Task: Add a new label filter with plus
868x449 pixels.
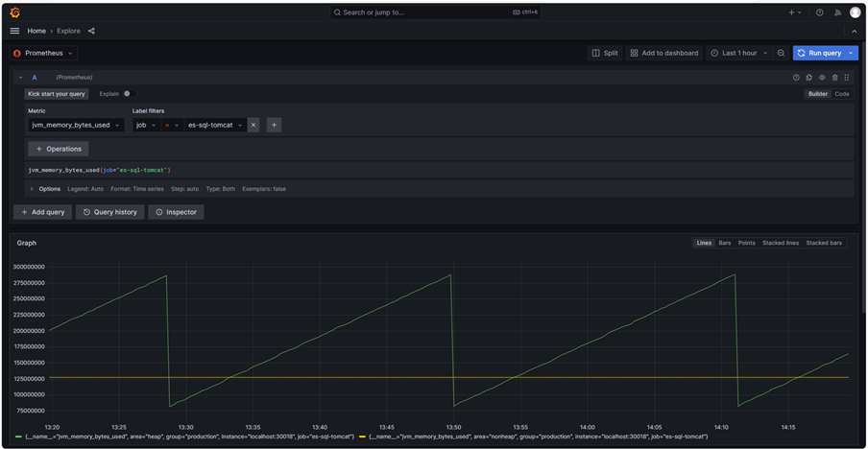Action: [x=274, y=125]
